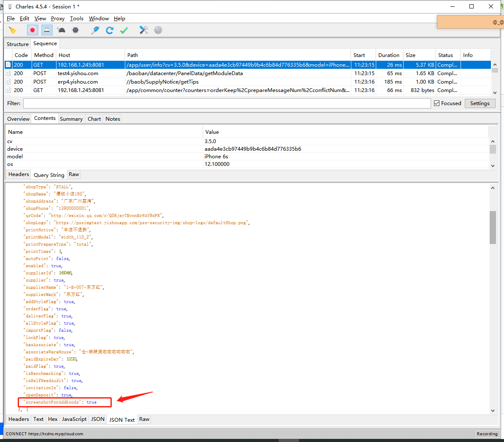The height and width of the screenshot is (442, 504).
Task: Open the response JSON Text tab
Action: [x=122, y=420]
